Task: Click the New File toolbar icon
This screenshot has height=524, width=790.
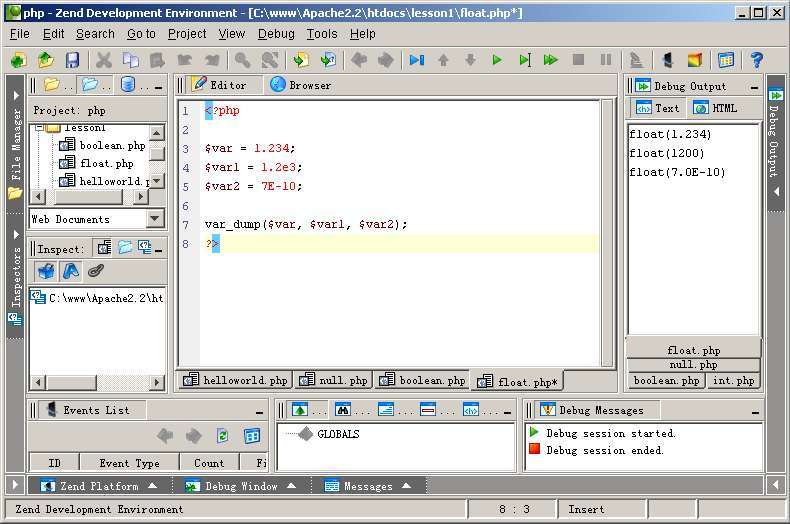Action: click(19, 60)
